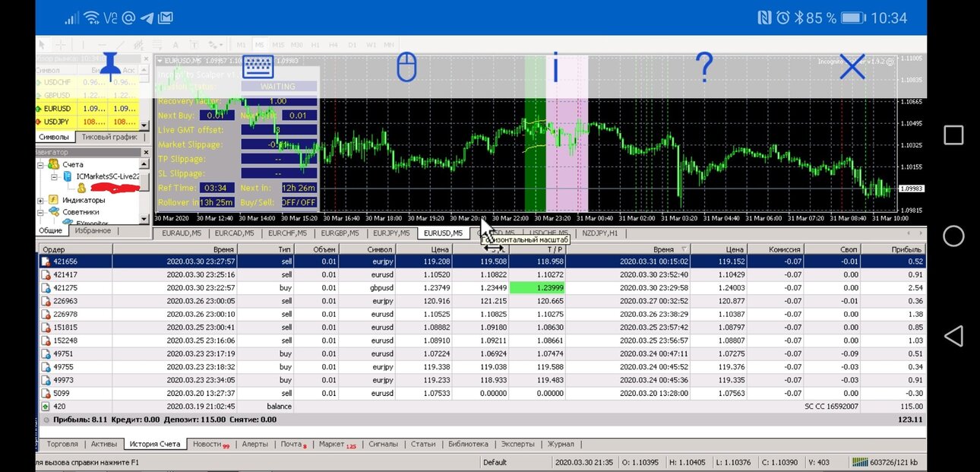Select USDCHF row in Market Watch
This screenshot has width=980, height=472.
tap(87, 82)
